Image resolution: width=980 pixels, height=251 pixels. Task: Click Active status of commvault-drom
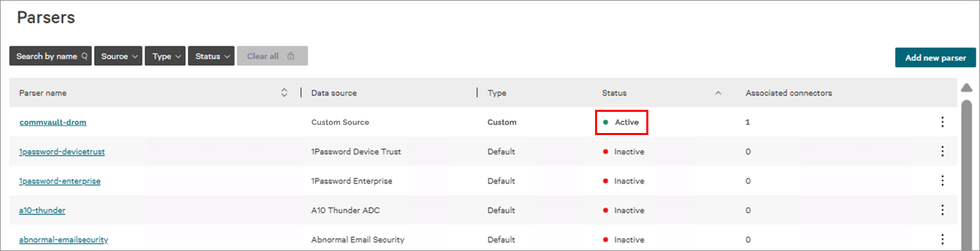click(x=621, y=122)
